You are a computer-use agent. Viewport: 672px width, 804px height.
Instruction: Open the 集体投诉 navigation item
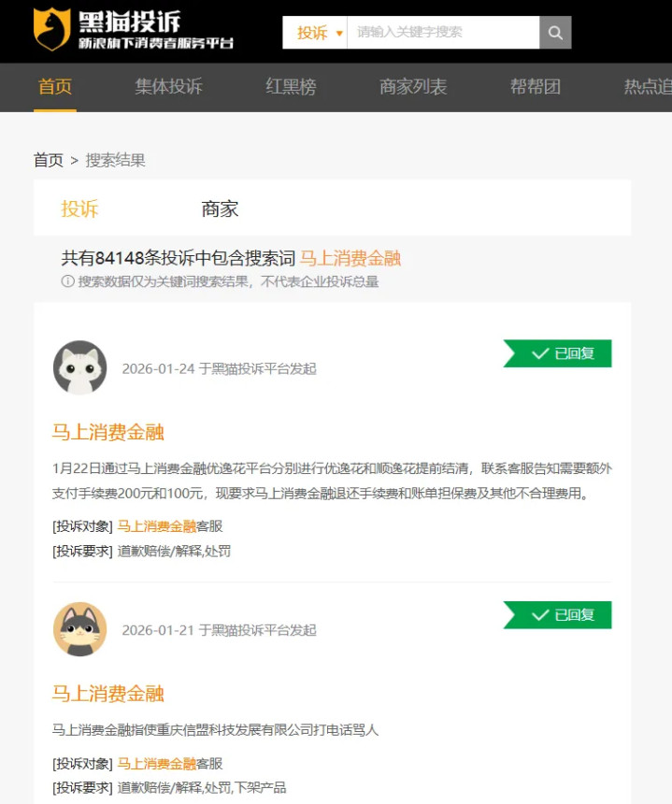(168, 87)
